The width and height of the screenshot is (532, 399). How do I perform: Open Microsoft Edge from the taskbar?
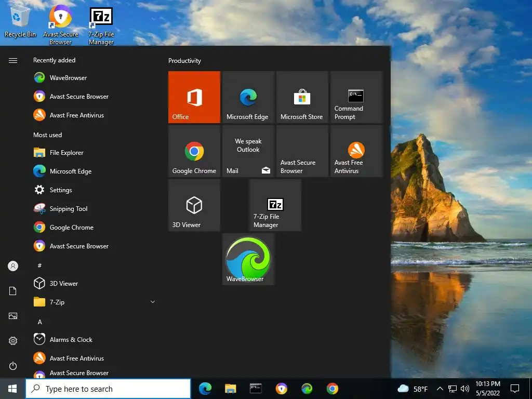[205, 389]
